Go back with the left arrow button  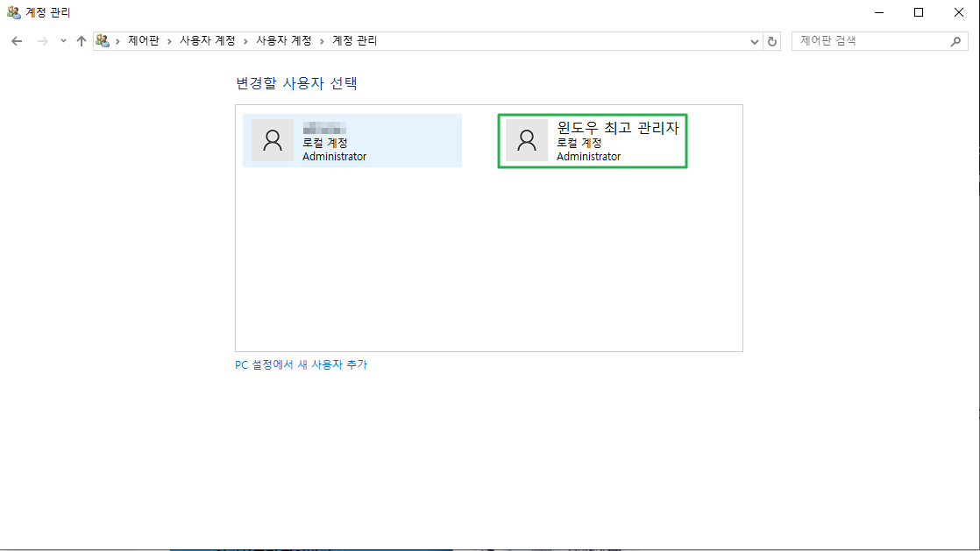17,41
